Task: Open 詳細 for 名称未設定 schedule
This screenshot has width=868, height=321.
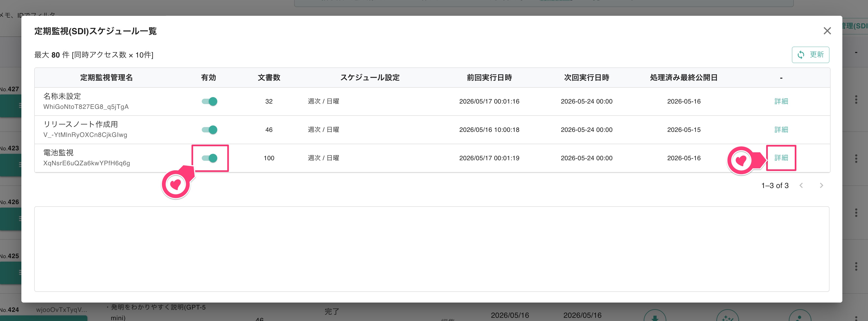Action: point(781,101)
